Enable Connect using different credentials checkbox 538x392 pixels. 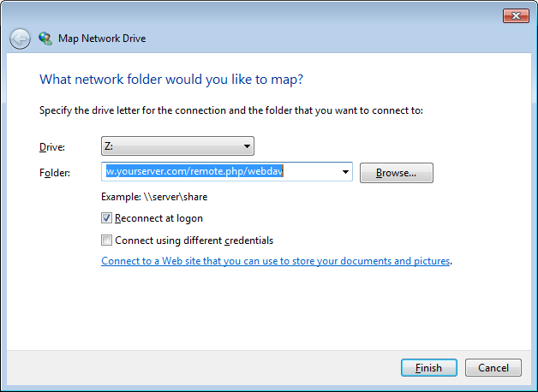pos(107,241)
